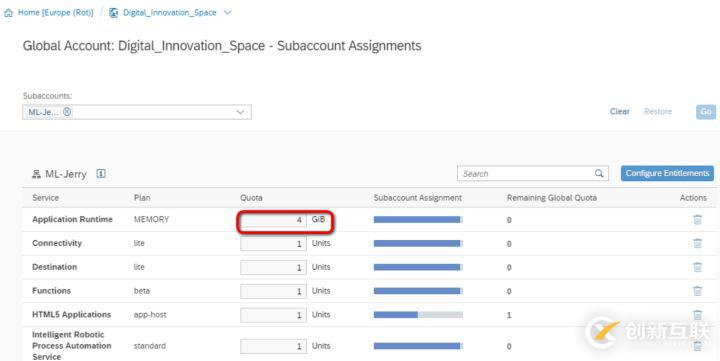Delete the Destination entitlement with trash icon
Screen dimensions: 720x361
(697, 267)
